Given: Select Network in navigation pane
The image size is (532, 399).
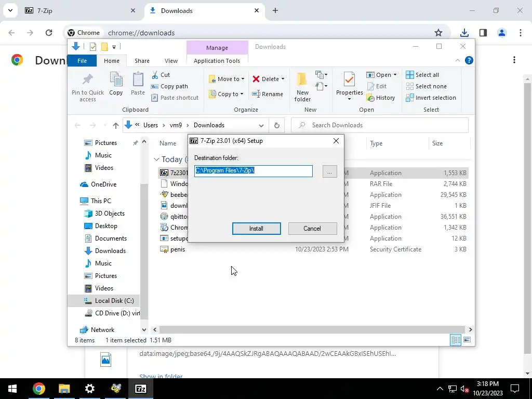Looking at the screenshot, I should click(x=97, y=330).
